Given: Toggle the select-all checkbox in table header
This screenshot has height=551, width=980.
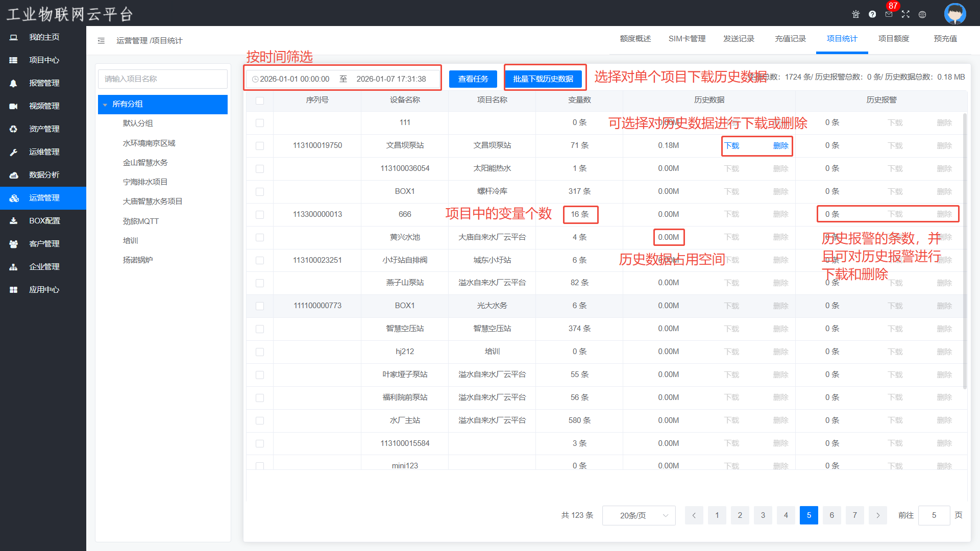Looking at the screenshot, I should pyautogui.click(x=260, y=101).
